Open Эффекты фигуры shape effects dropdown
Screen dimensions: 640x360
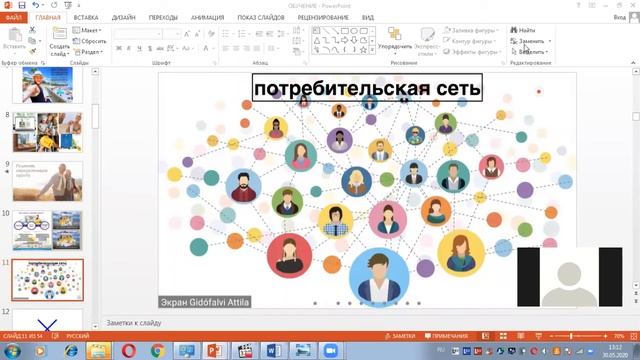[x=472, y=52]
